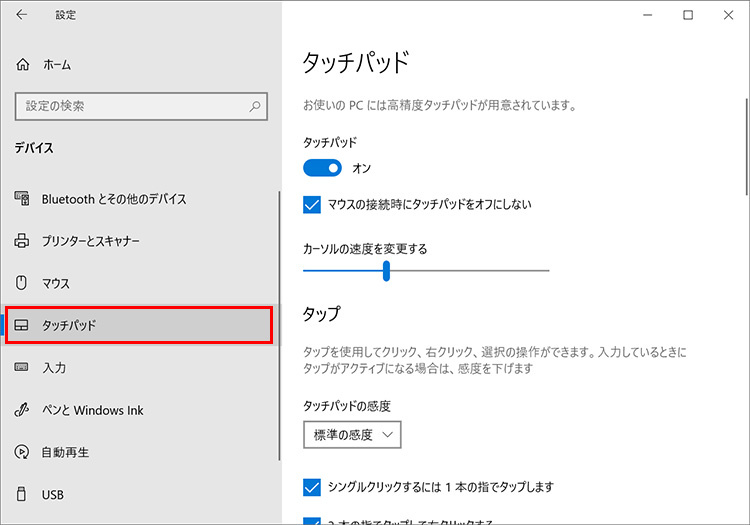Click the autoplay icon beside 自動再生
The image size is (750, 525).
point(22,452)
